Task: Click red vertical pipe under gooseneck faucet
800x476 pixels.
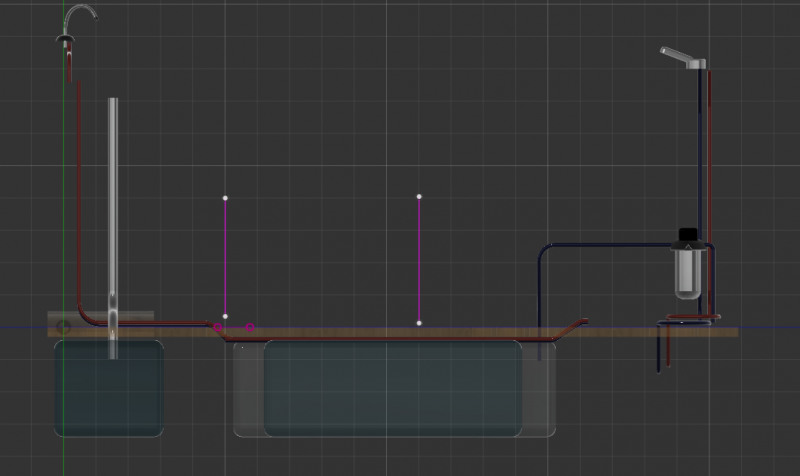Action: click(78, 180)
